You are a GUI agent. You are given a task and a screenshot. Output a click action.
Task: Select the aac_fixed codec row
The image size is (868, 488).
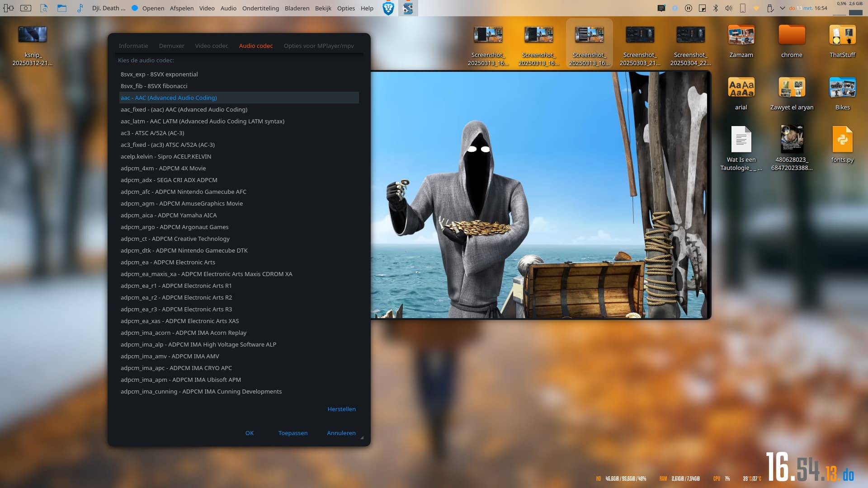(239, 109)
